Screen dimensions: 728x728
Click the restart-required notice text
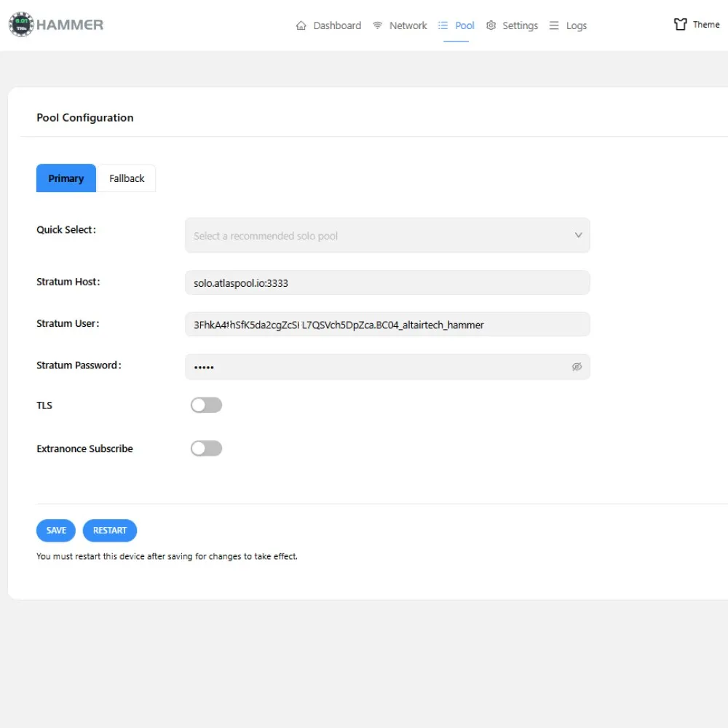167,556
